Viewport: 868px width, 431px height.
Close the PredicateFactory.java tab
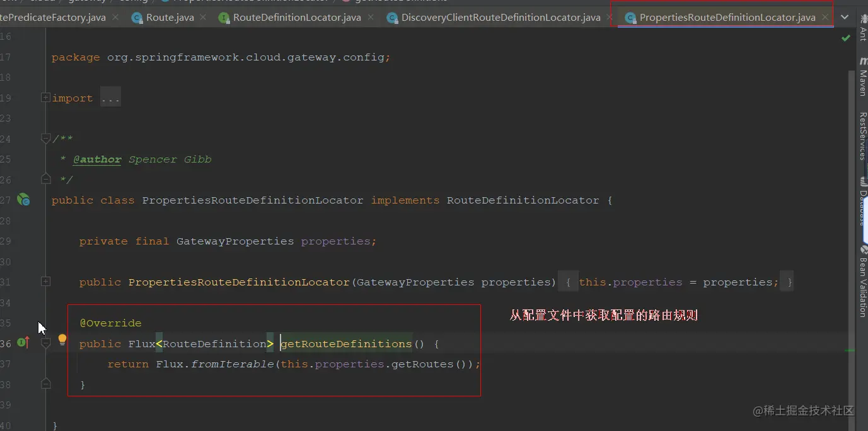coord(115,18)
